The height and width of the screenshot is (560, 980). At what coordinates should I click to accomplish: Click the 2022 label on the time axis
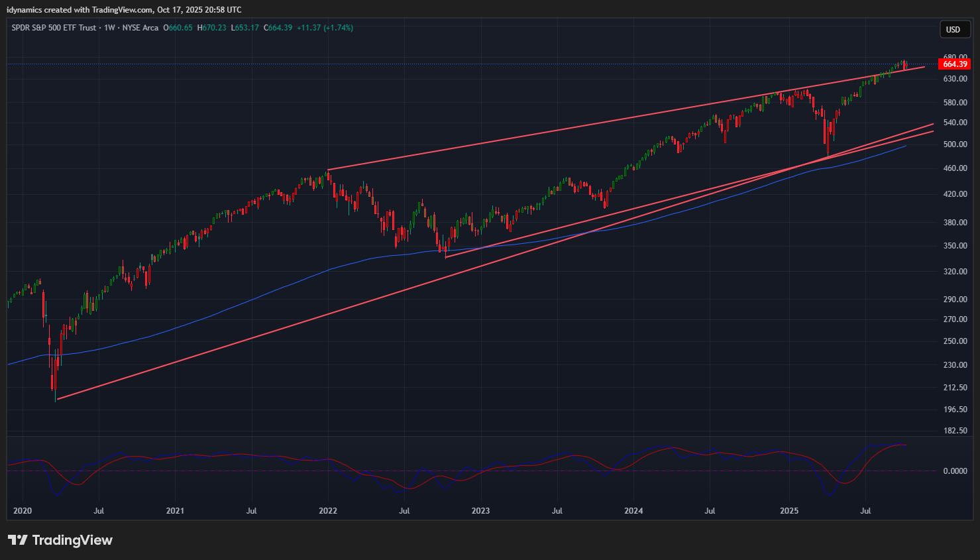(328, 511)
